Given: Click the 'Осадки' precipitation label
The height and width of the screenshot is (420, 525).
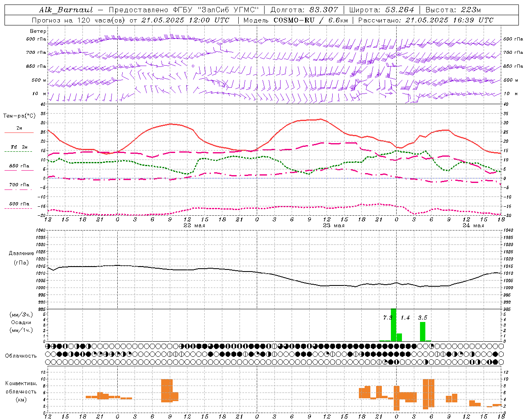Looking at the screenshot, I should pyautogui.click(x=21, y=322).
